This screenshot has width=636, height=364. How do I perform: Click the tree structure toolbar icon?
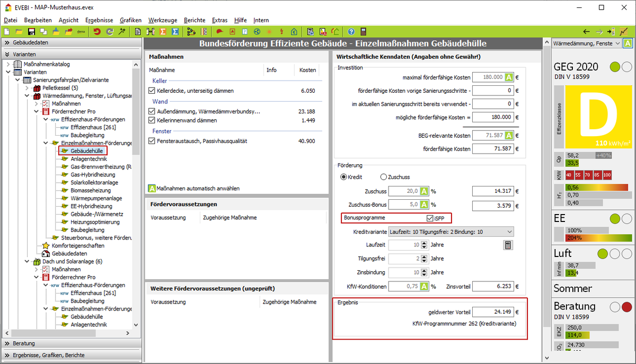(x=192, y=32)
